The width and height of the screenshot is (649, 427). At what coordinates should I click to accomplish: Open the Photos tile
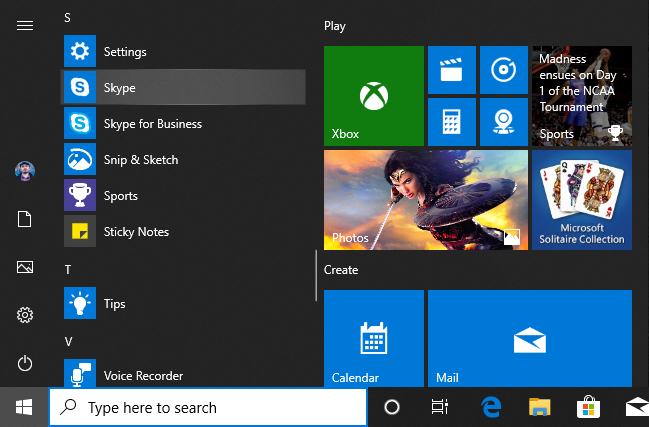point(426,200)
